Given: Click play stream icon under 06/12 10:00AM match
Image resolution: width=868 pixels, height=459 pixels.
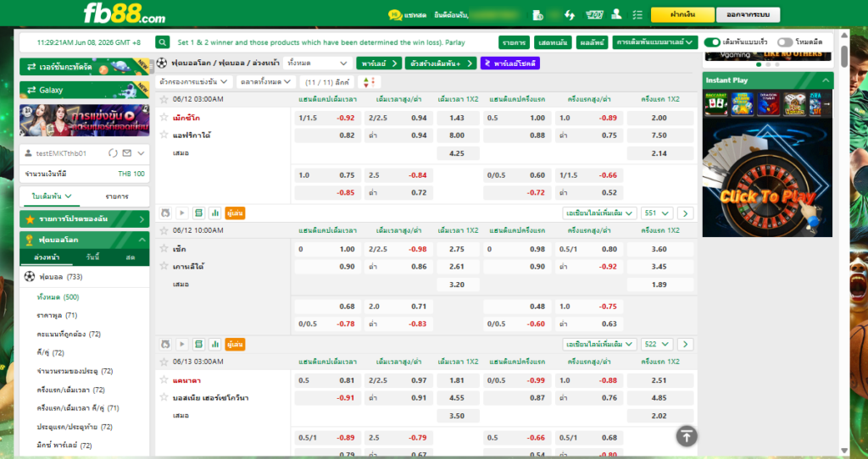Looking at the screenshot, I should [x=181, y=344].
